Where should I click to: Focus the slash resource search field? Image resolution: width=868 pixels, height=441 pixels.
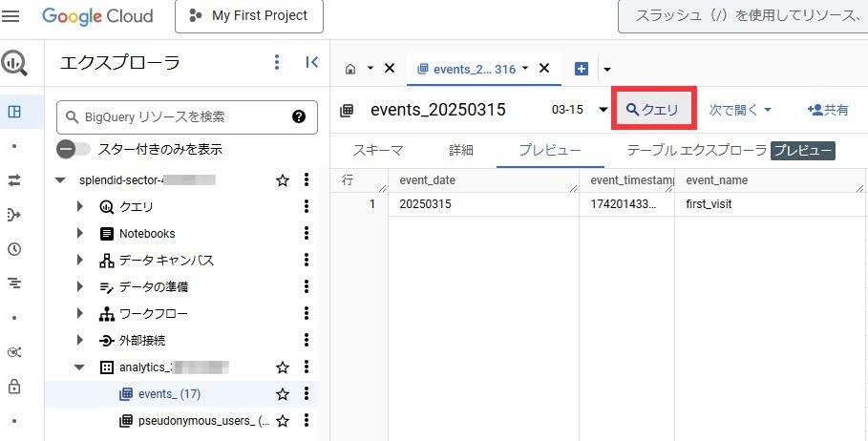click(x=743, y=16)
